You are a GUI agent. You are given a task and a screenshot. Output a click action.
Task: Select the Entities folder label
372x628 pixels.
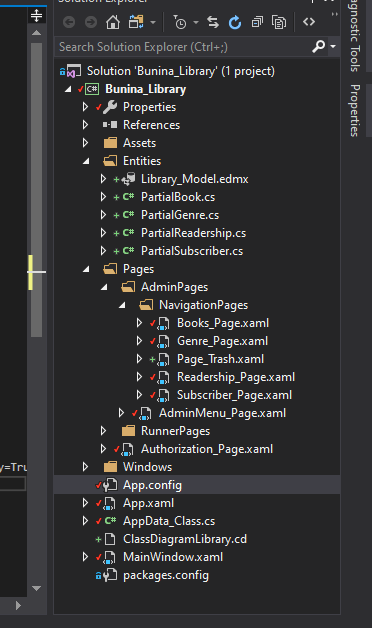(142, 161)
